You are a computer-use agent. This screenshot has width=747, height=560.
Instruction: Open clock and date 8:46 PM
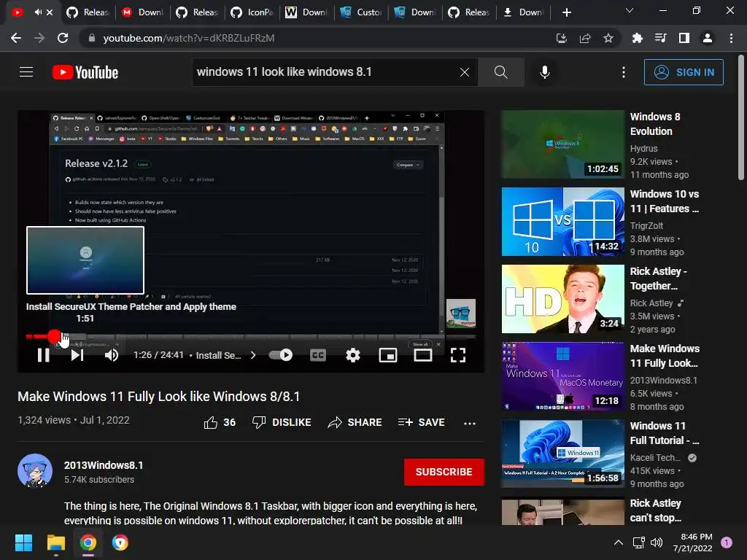click(x=693, y=542)
